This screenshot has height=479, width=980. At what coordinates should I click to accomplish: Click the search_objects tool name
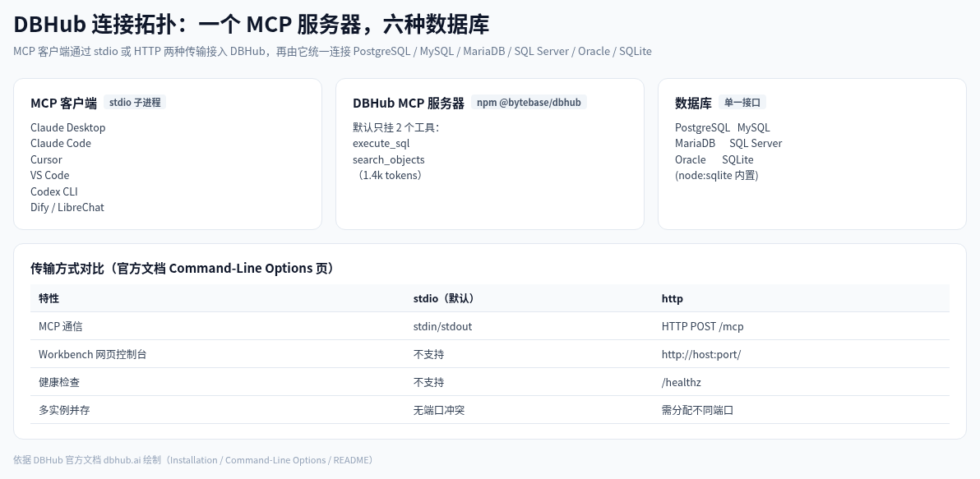[389, 159]
